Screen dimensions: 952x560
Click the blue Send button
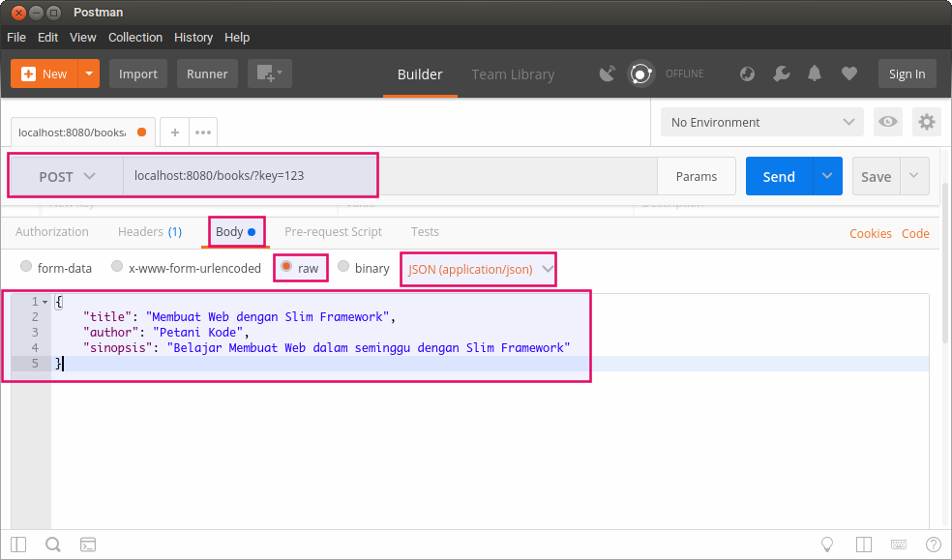pyautogui.click(x=778, y=177)
